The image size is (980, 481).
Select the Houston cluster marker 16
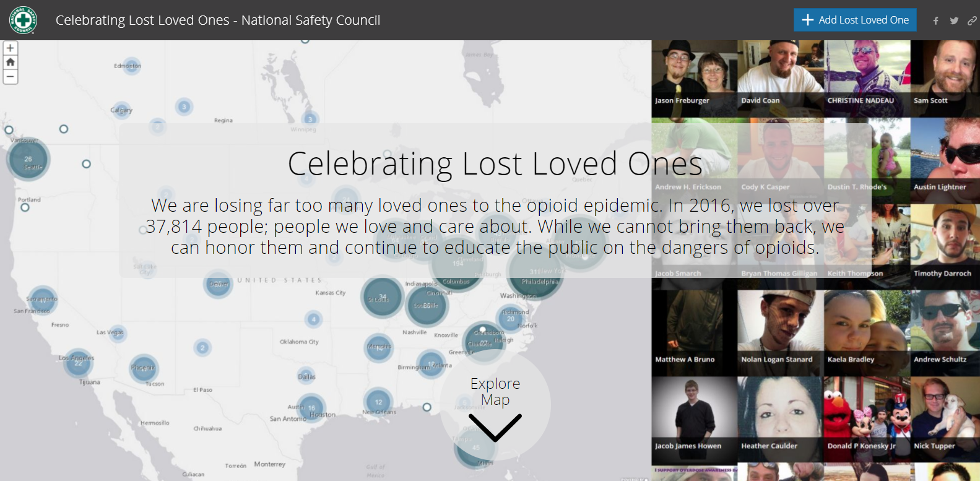point(311,408)
